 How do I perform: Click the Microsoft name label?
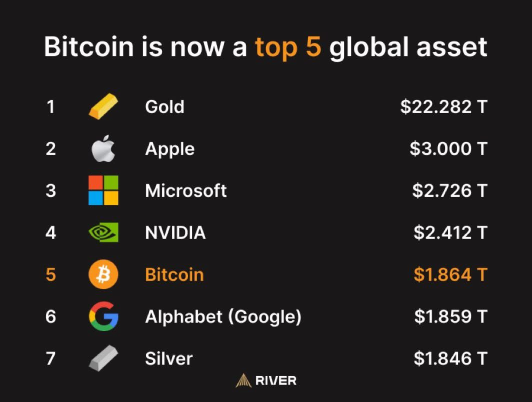[x=185, y=190]
